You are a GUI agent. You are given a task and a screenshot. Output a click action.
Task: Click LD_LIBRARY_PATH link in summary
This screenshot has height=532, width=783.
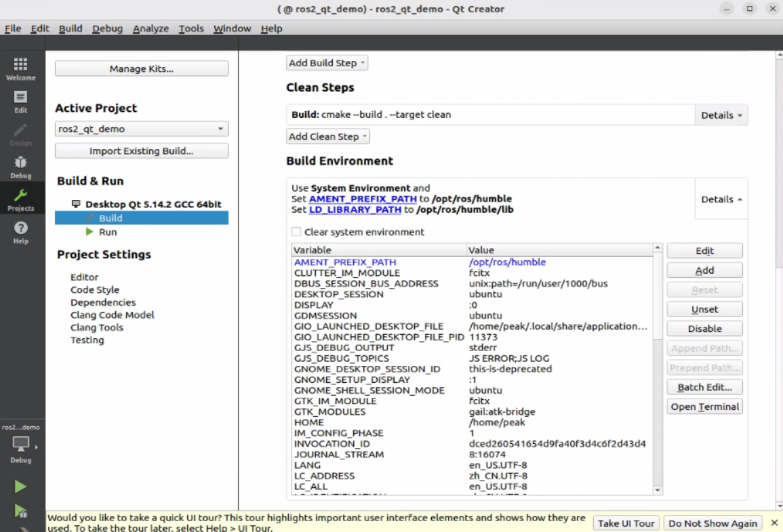point(355,209)
